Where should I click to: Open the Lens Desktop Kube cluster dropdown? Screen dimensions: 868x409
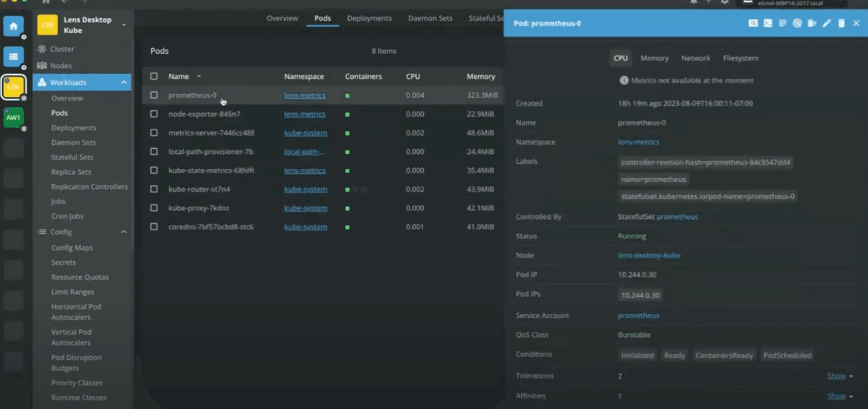click(x=124, y=25)
